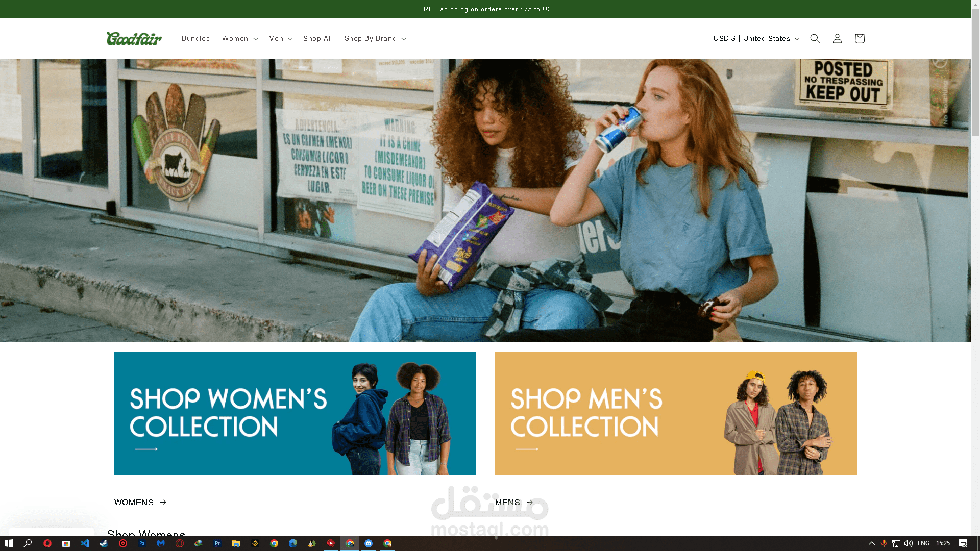View the shopping cart icon
980x551 pixels.
pos(860,38)
